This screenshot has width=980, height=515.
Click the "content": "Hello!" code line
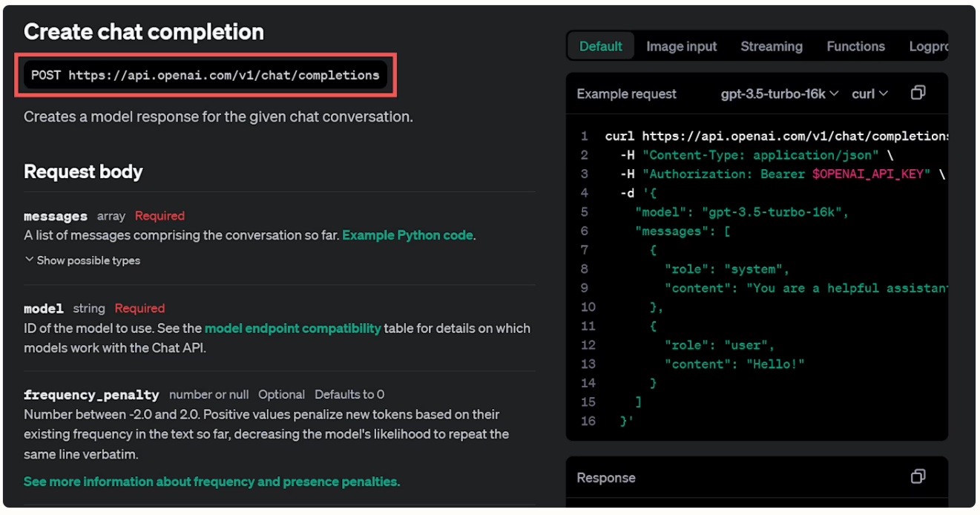[734, 364]
